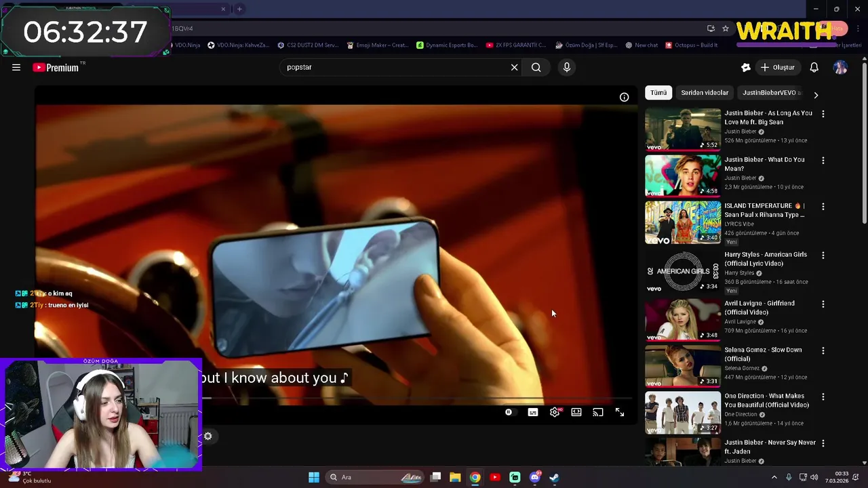Click the taskbar 'Ara' search box

point(374,477)
